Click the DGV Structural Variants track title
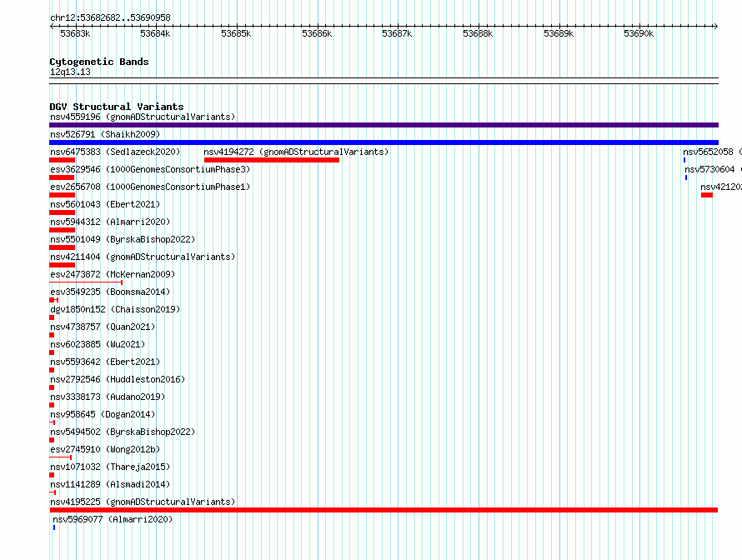Viewport: 742px width, 560px height. (x=117, y=107)
